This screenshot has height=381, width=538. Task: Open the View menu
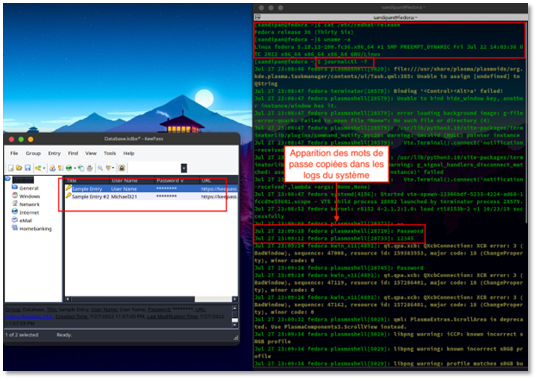click(x=91, y=153)
